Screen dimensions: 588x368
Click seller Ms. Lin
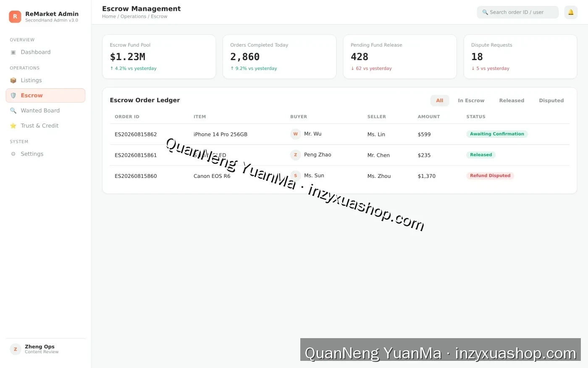(376, 135)
